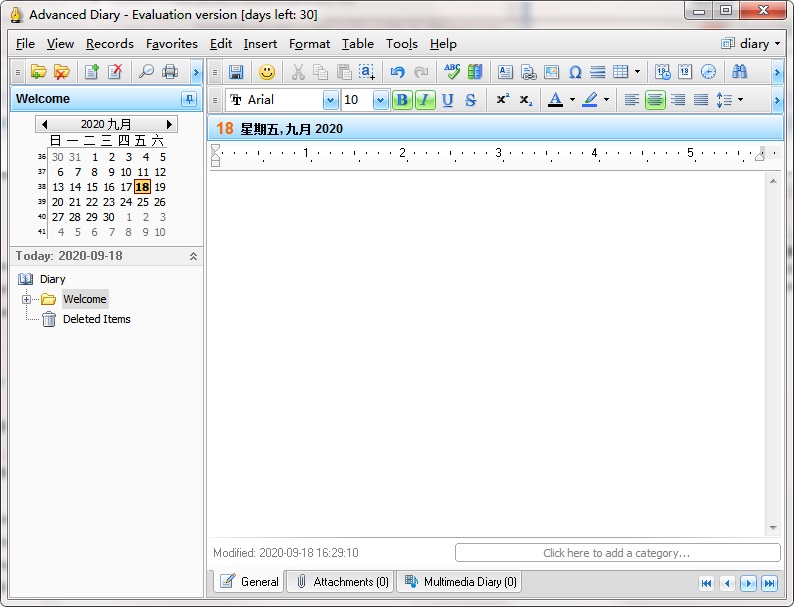Toggle subscript formatting
Screen dimensions: 794x607
tap(526, 100)
